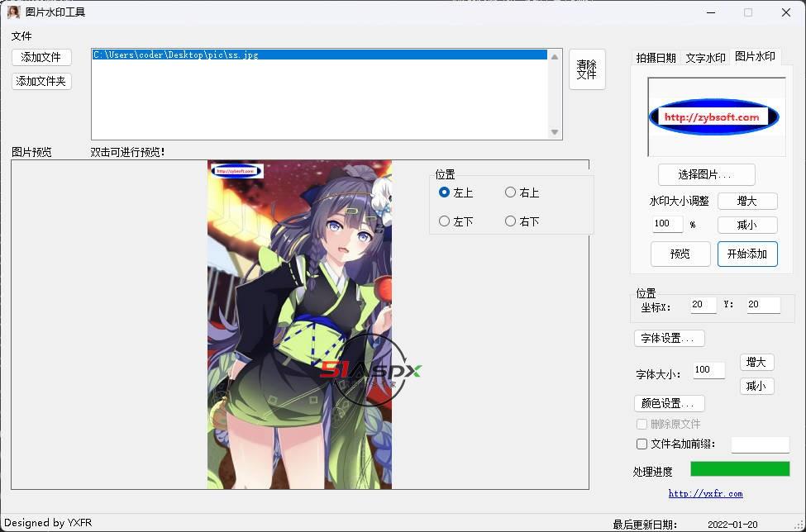Click the disabled 删除原文件 checkbox
The height and width of the screenshot is (532, 806).
pos(641,424)
